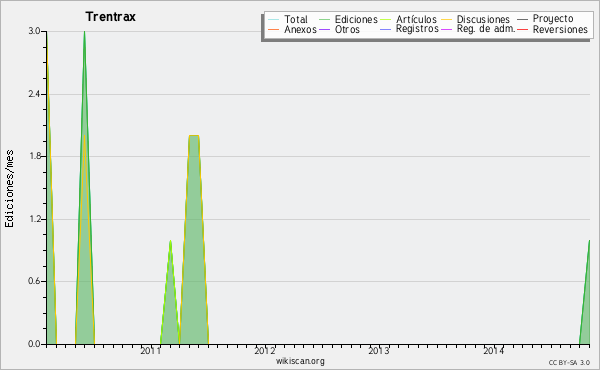Click the red Reversiones line swatch in legend
The height and width of the screenshot is (370, 600).
[x=522, y=29]
